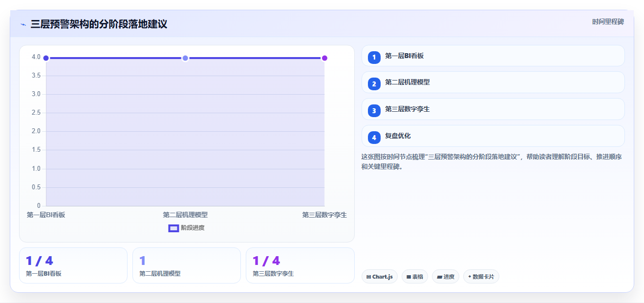The height and width of the screenshot is (303, 644).
Task: Click the description paragraph starting 这张图按时间节点
Action: point(492,162)
